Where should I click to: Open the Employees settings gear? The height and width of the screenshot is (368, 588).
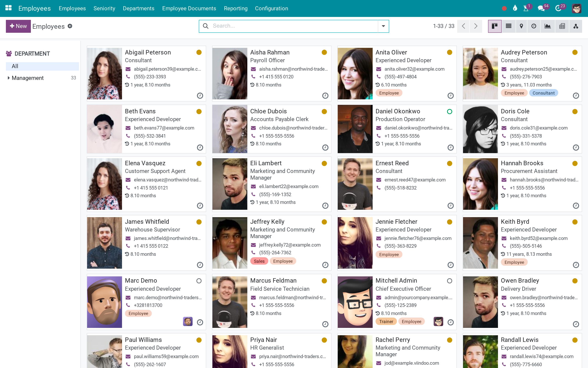coord(70,26)
